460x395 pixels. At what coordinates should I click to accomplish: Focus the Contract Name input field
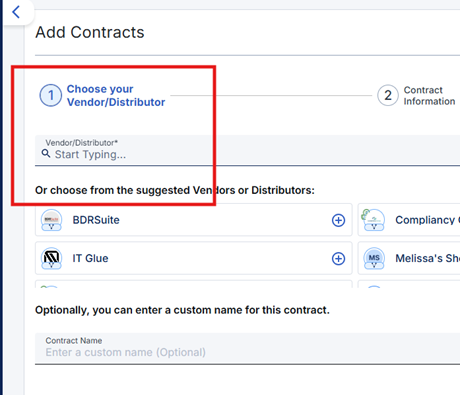click(247, 349)
